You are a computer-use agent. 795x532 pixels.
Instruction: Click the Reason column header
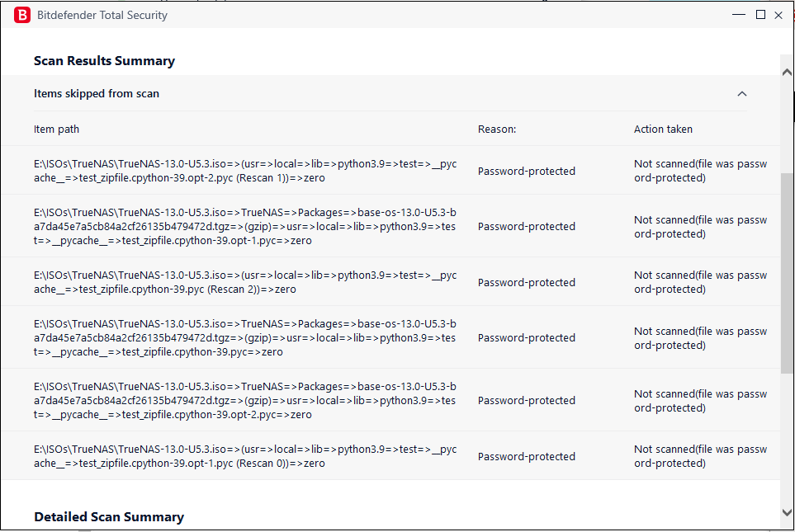(497, 129)
